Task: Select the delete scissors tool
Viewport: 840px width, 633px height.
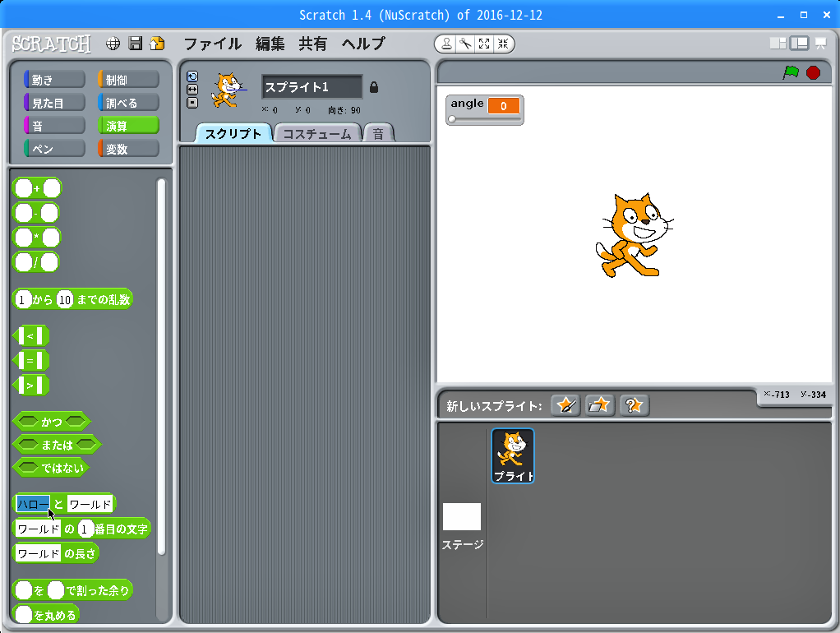Action: [x=465, y=44]
